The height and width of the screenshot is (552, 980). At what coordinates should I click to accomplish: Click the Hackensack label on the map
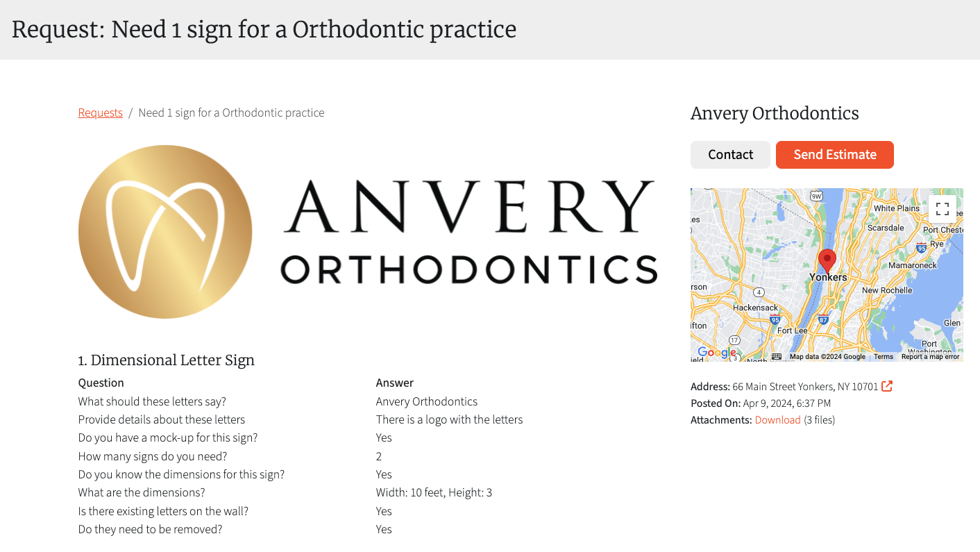755,308
